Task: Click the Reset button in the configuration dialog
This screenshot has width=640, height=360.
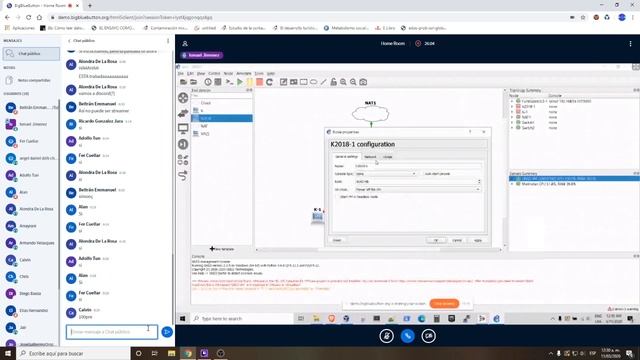Action: click(x=337, y=240)
